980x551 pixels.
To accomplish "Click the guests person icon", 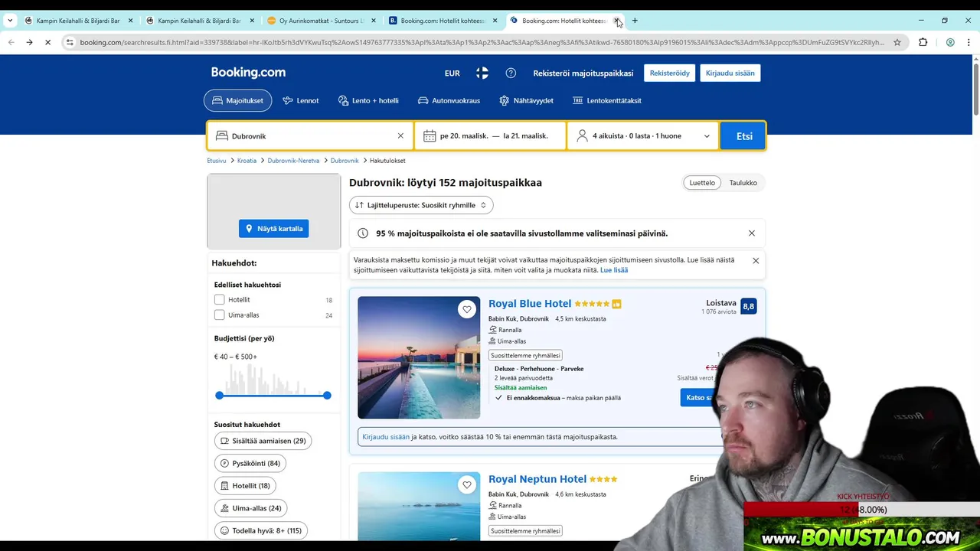I will tap(582, 135).
